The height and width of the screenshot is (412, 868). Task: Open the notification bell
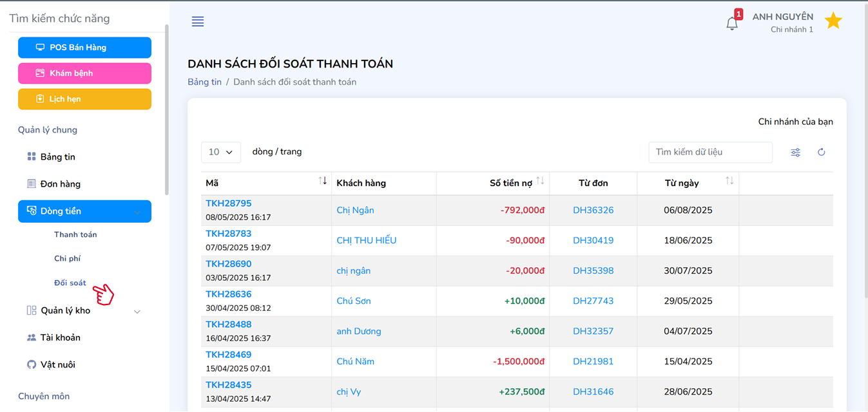[731, 24]
